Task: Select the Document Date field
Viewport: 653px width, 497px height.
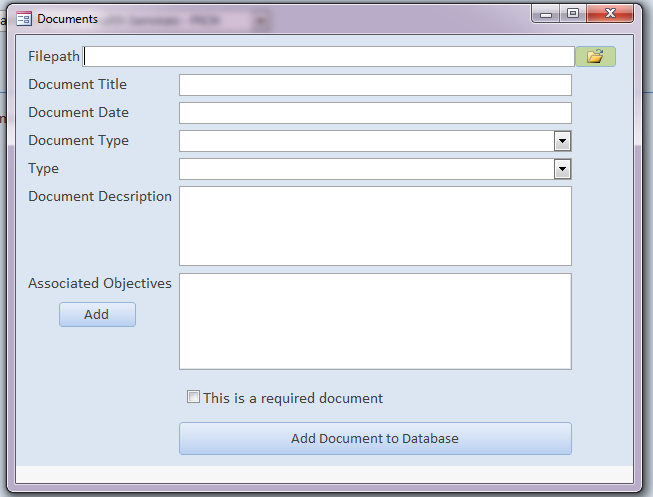Action: point(375,113)
